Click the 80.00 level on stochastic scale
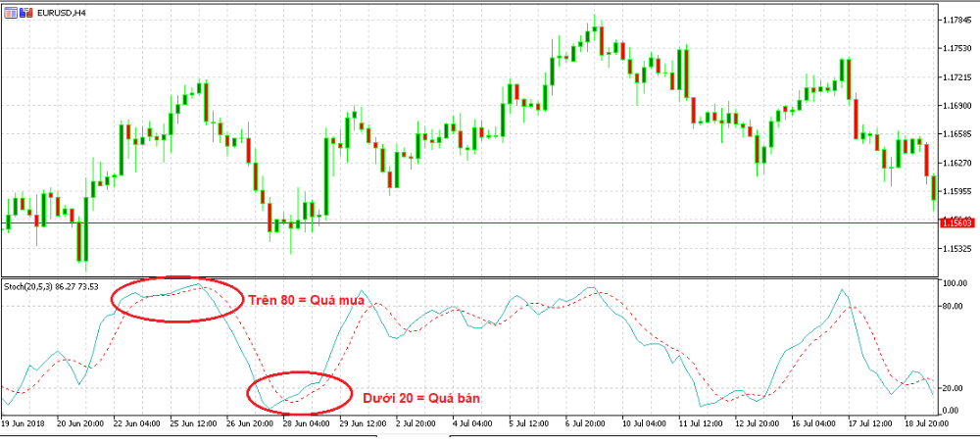This screenshot has height=444, width=980. 953,308
